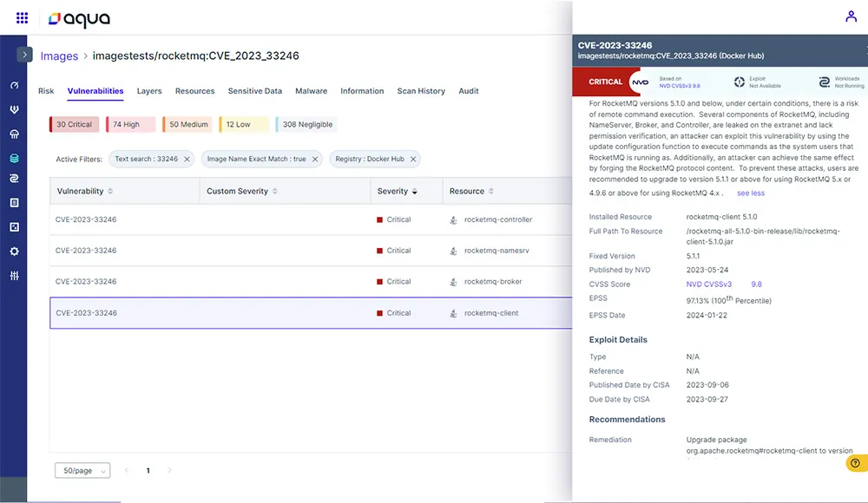Open the NVD CVSSv3 score link
The image size is (868, 503).
(708, 284)
